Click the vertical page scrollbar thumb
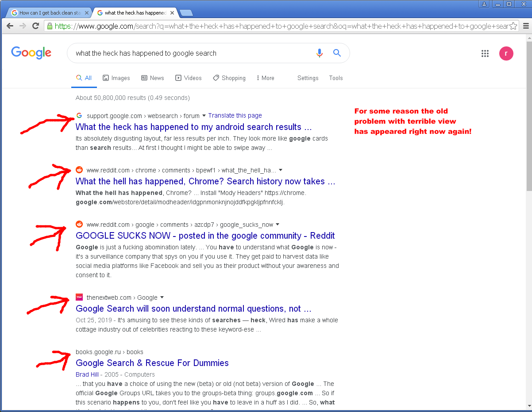 pos(529,116)
